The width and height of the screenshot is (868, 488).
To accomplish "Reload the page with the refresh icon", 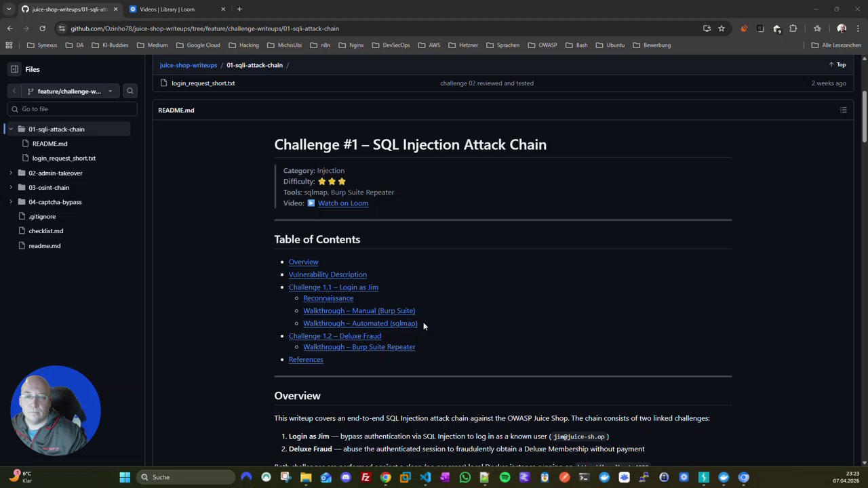I will click(x=42, y=28).
